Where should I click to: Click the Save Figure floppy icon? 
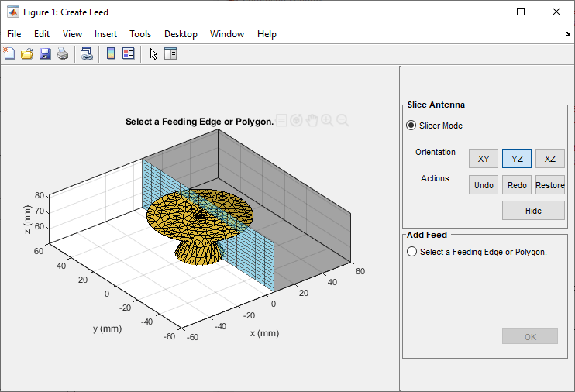point(45,53)
